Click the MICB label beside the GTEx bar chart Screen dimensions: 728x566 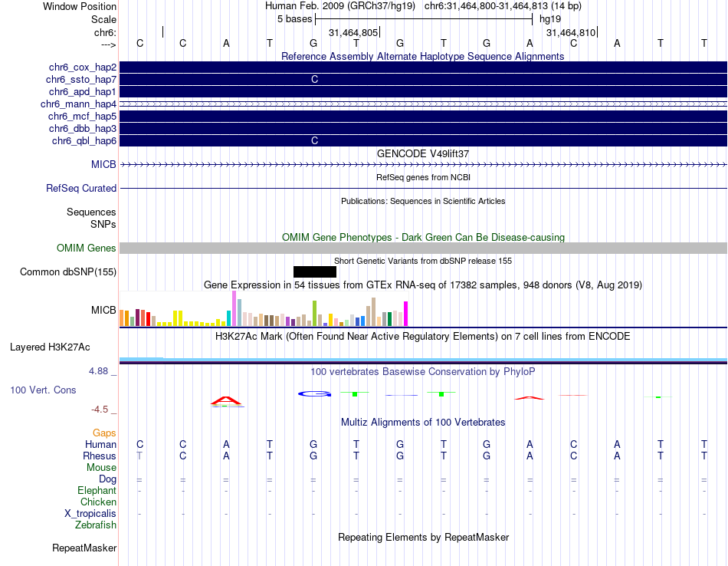point(103,310)
